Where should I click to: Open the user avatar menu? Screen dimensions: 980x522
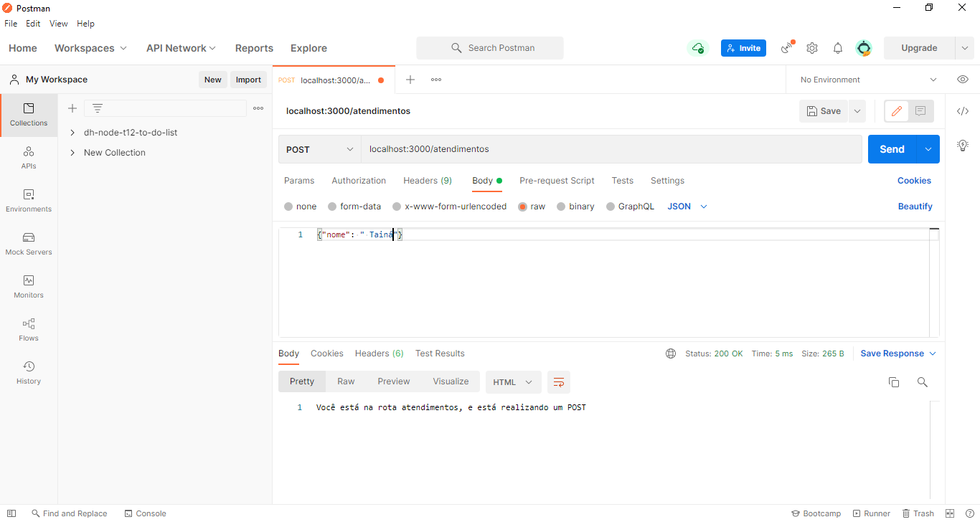864,48
